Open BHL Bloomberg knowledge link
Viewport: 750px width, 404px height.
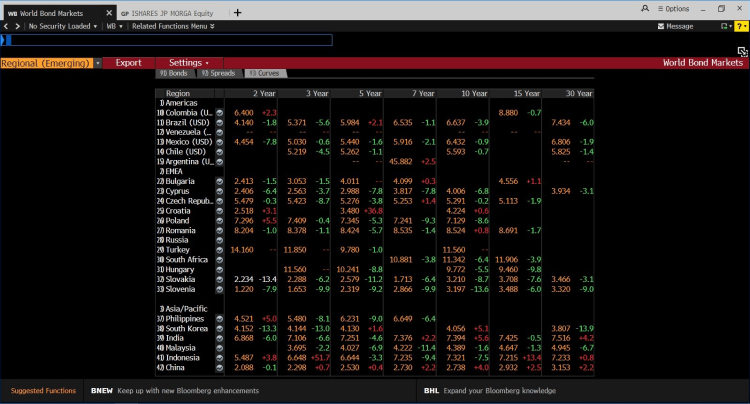coord(490,391)
